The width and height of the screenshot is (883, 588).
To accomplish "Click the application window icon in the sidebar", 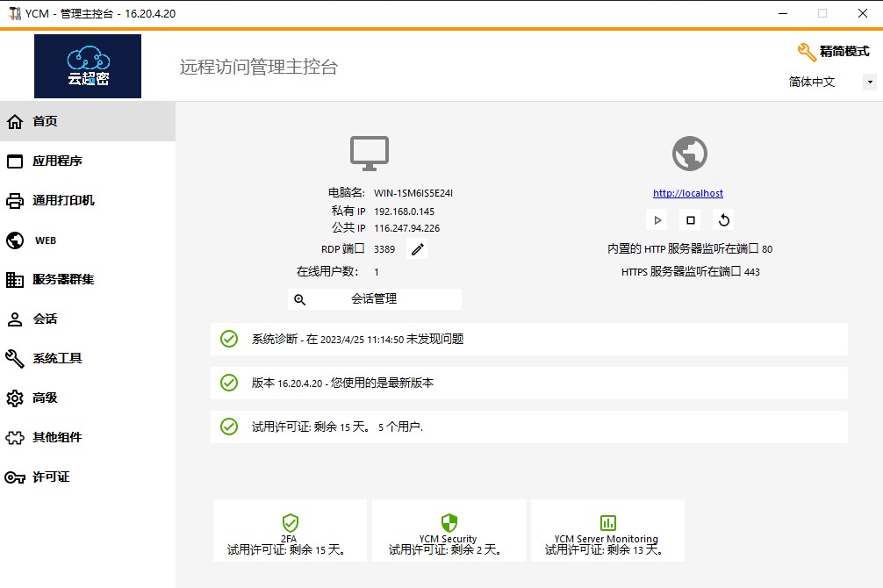I will click(x=15, y=161).
